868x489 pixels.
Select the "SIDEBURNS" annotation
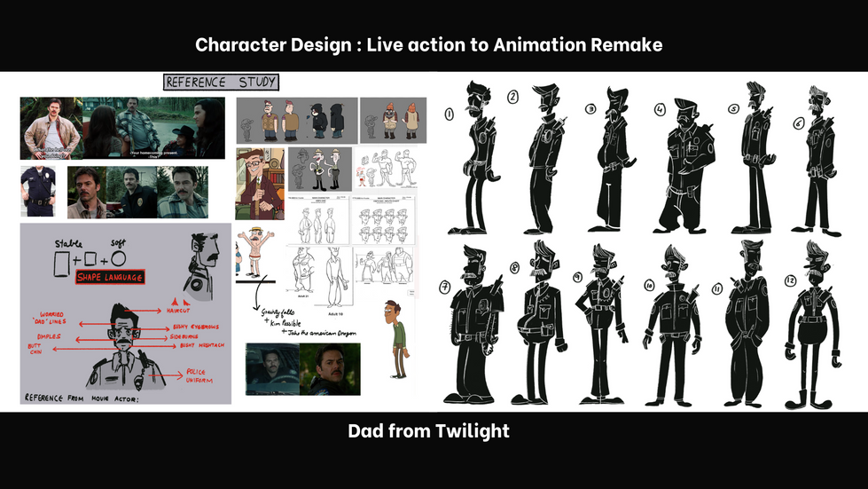[184, 336]
